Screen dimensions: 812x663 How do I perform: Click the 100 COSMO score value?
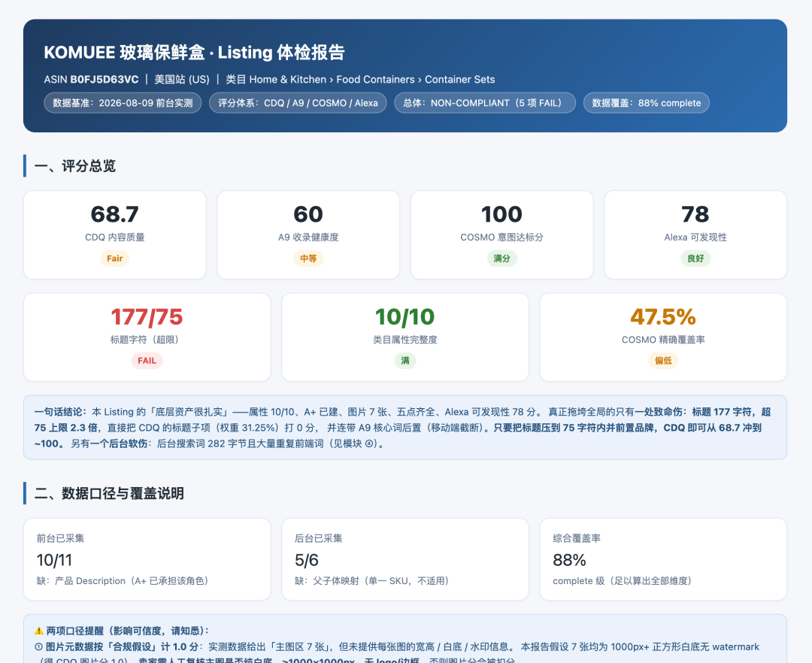501,214
